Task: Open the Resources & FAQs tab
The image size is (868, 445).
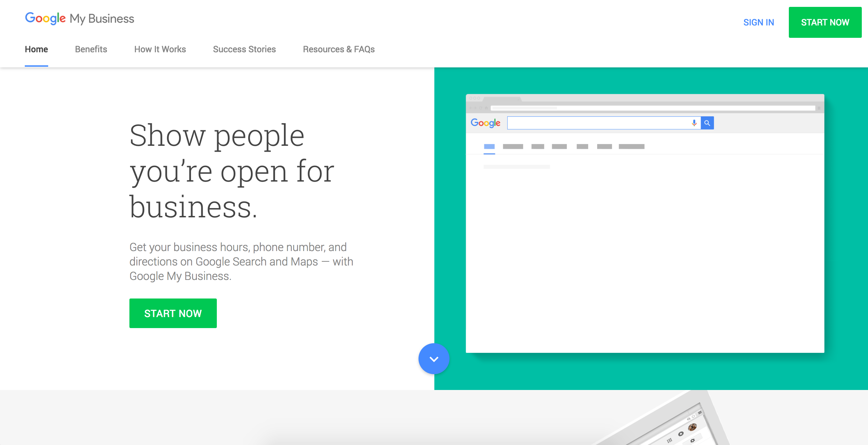Action: click(339, 49)
